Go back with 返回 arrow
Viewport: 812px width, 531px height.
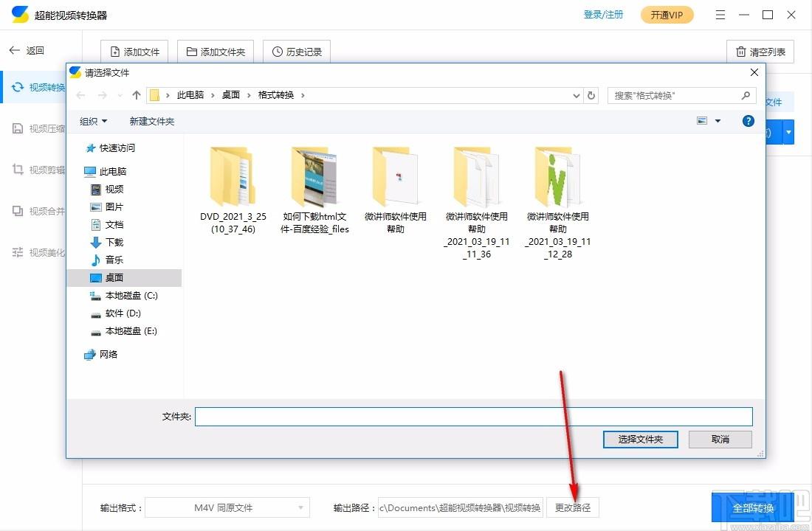point(27,50)
